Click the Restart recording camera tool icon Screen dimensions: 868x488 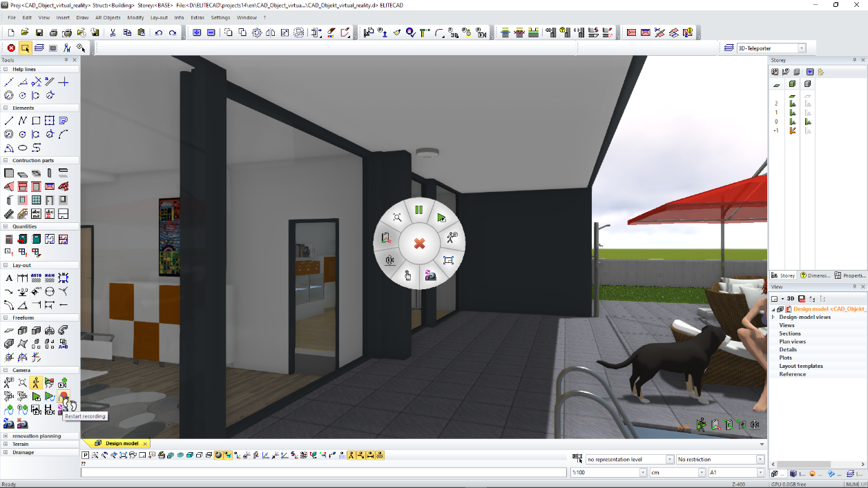63,396
